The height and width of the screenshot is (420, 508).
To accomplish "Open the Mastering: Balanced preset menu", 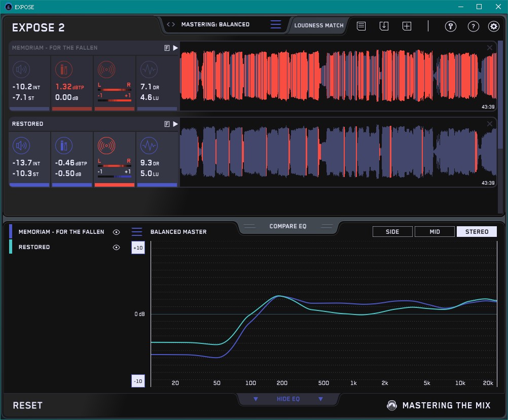I will 215,24.
